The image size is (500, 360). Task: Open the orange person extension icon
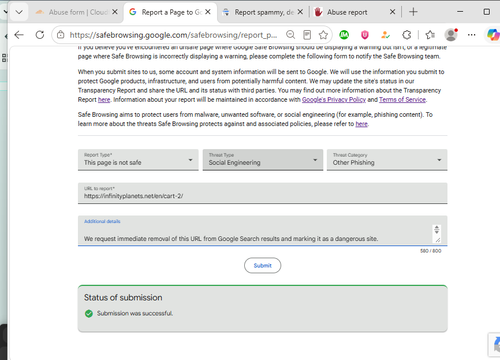386,35
